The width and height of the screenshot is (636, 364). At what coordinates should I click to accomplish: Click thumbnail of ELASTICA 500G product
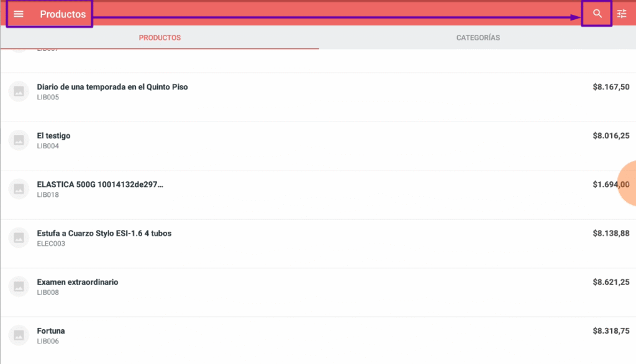click(x=19, y=189)
